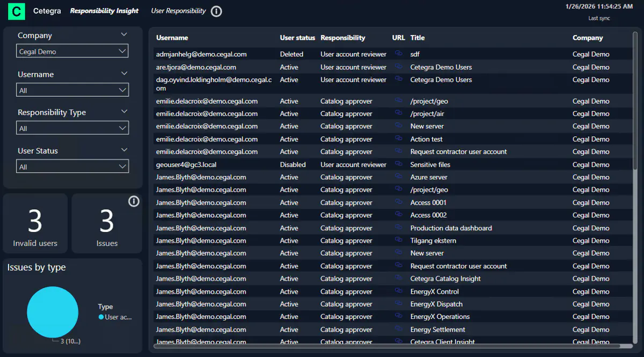Open URL link icon for Energy Settlement row

(399, 329)
